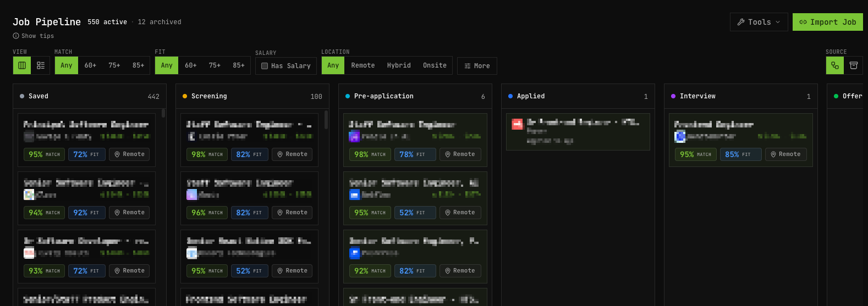This screenshot has height=306, width=868.
Task: Select Any under LOCATION filter
Action: click(x=333, y=65)
